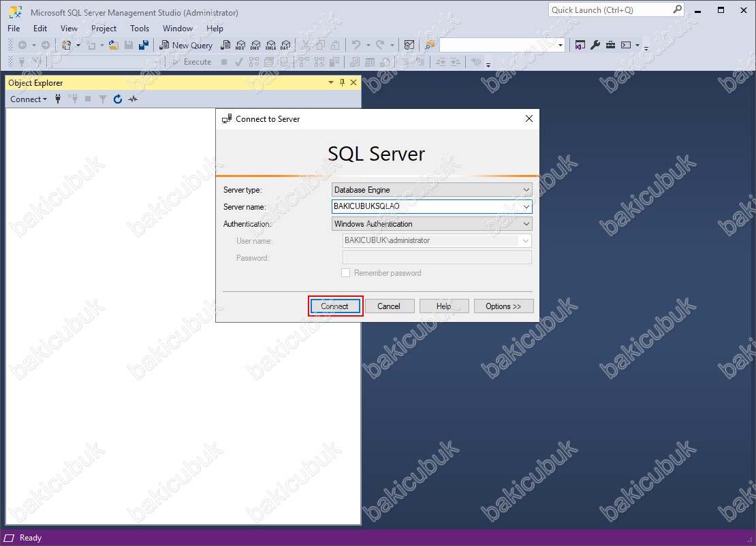Click the Quick Launch search box
The width and height of the screenshot is (756, 546).
[x=616, y=10]
